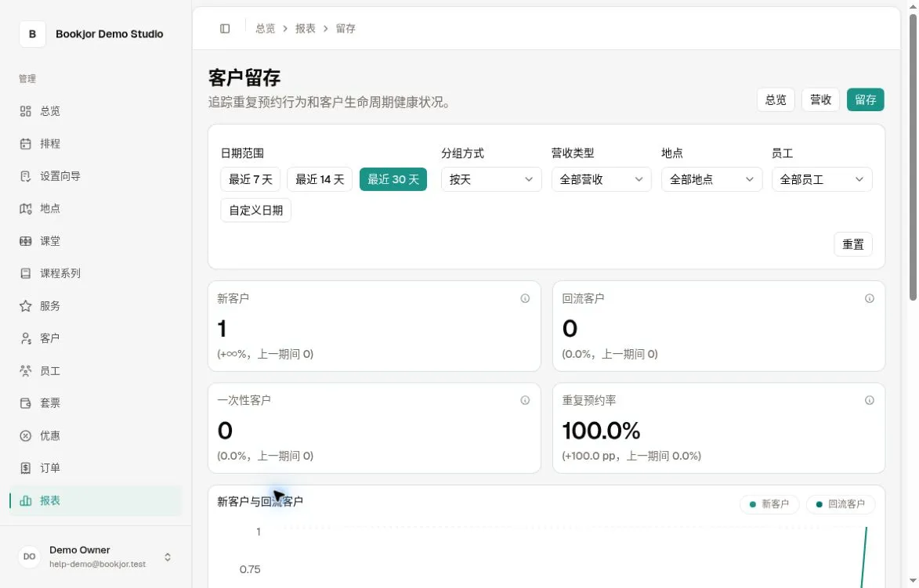Click the 课堂 icon in sidebar

click(x=25, y=241)
